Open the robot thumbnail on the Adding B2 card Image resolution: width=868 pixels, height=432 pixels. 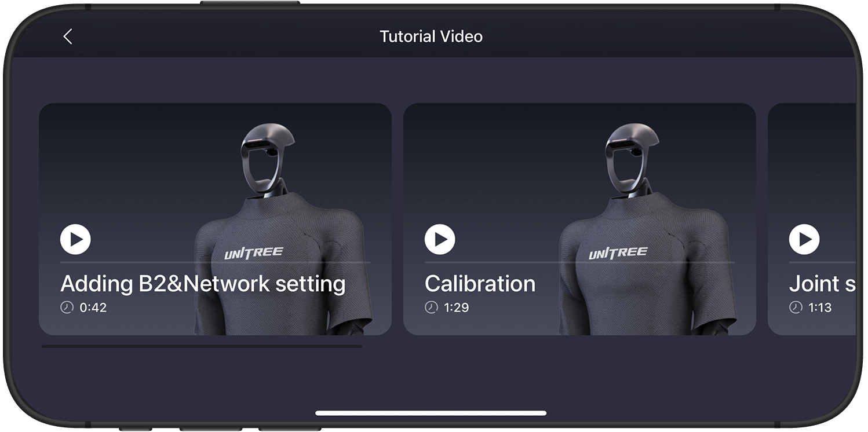click(x=282, y=229)
